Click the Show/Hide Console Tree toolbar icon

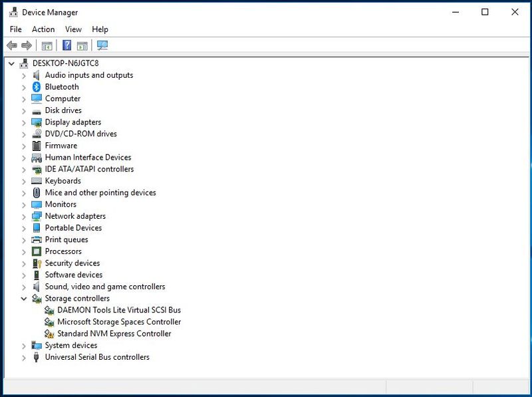(47, 45)
